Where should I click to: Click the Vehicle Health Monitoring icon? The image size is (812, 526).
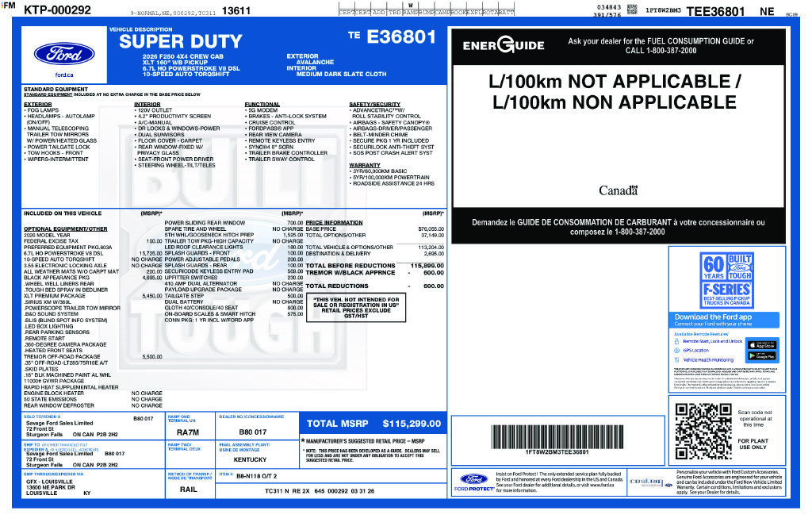point(677,359)
